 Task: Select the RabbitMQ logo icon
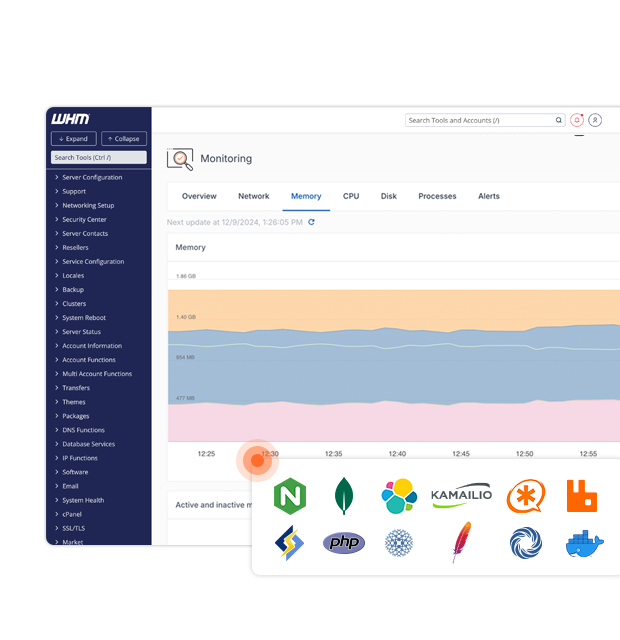click(x=582, y=496)
